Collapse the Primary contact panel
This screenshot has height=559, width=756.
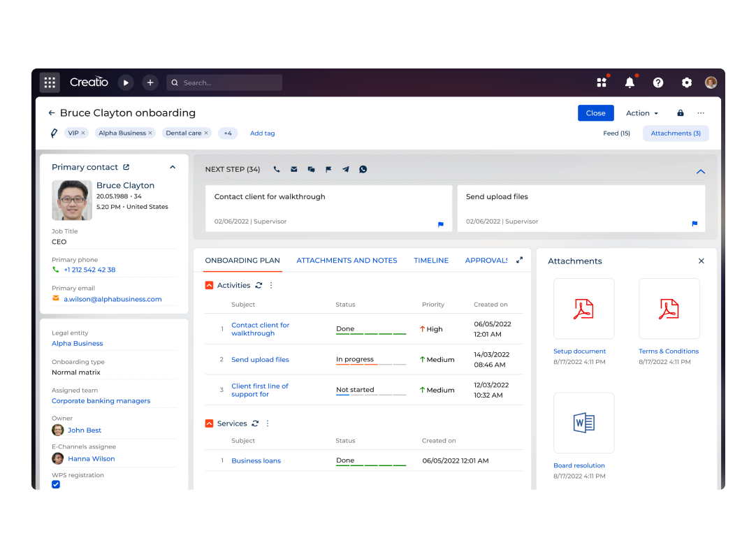coord(172,167)
